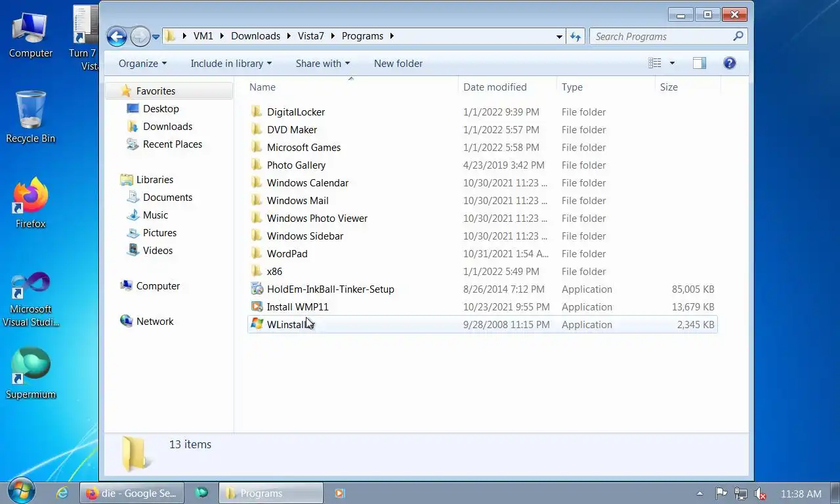Click the Search Programs input field
The image size is (840, 504).
660,37
